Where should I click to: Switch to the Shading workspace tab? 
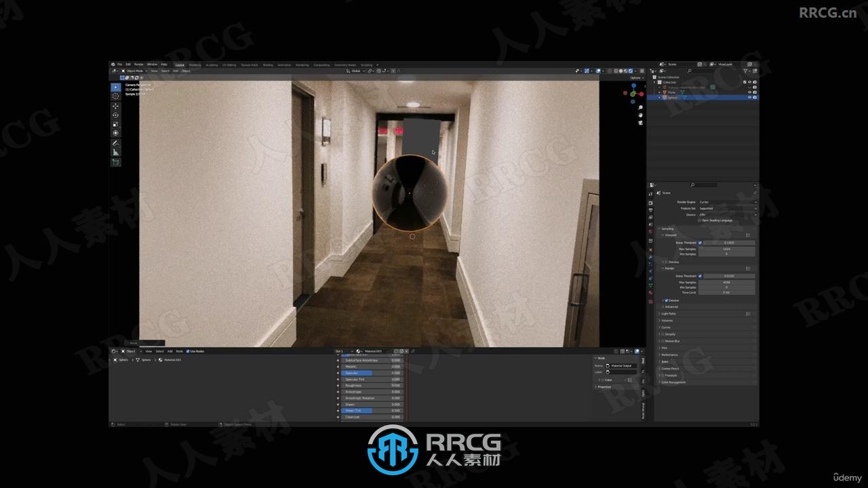tap(268, 65)
